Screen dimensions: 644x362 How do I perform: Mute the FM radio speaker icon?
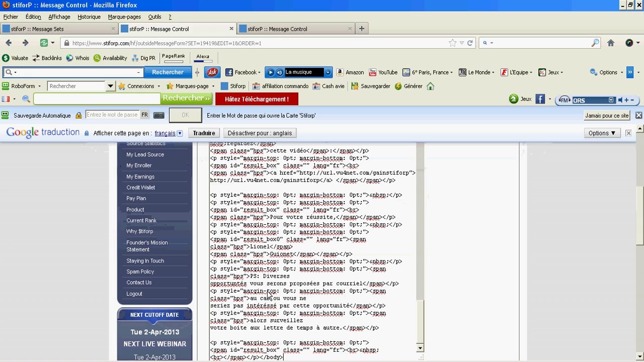pyautogui.click(x=620, y=100)
